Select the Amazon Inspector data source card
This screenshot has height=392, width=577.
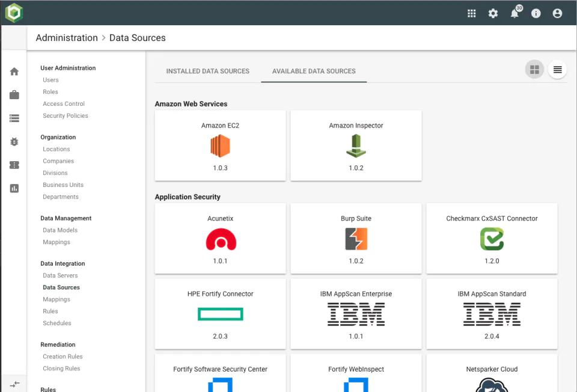[x=356, y=145]
